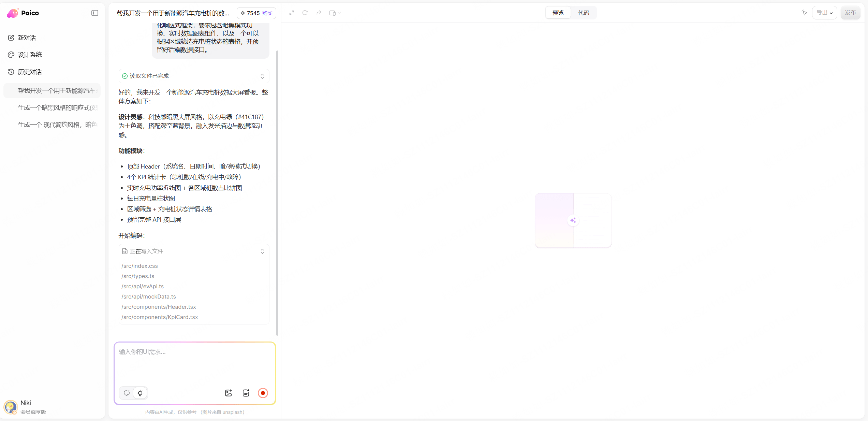Click the prompt enhance notes icon

[x=246, y=393]
